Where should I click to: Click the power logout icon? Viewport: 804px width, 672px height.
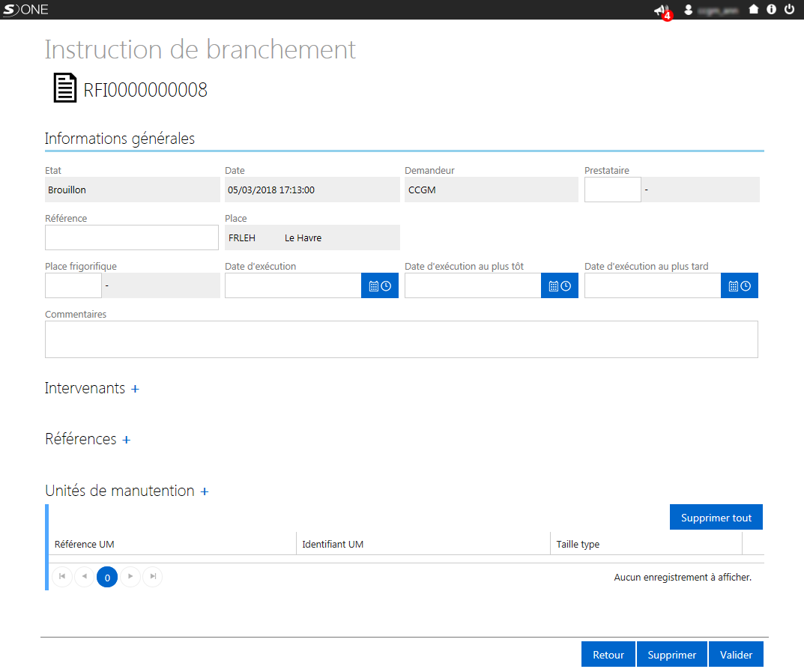tap(789, 9)
